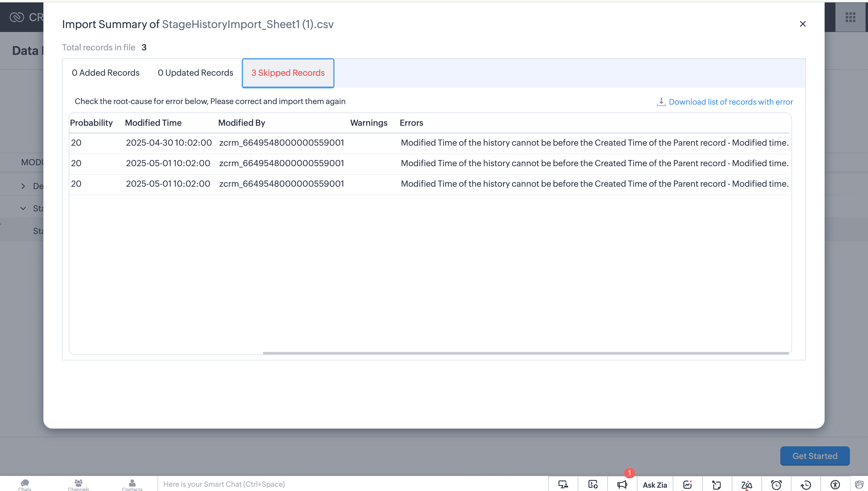The width and height of the screenshot is (868, 491).
Task: Open recent items history clock icon
Action: click(806, 485)
